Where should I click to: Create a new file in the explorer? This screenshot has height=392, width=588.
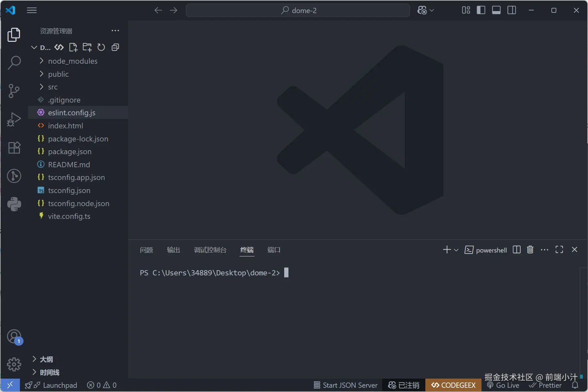(x=73, y=47)
